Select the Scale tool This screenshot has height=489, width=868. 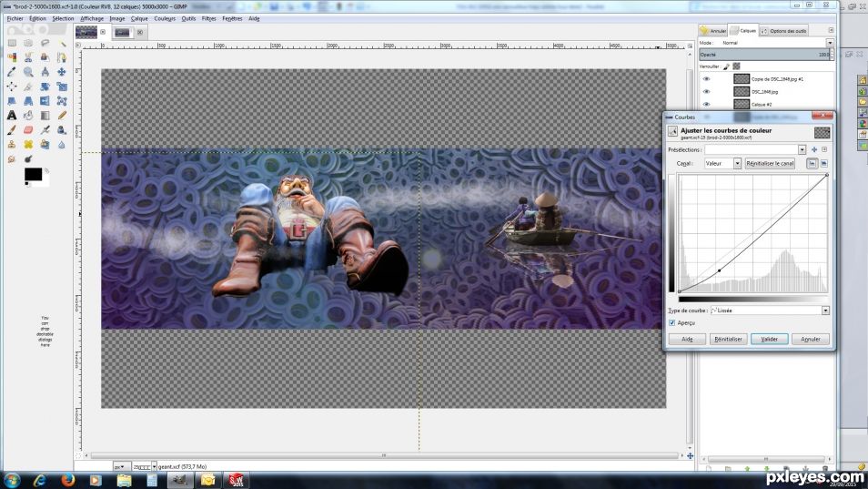62,87
